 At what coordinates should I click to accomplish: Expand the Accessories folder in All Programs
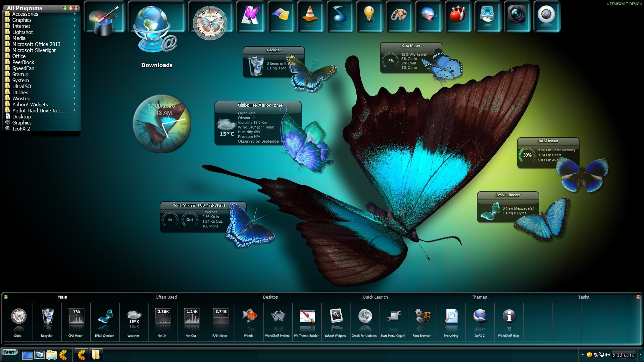pos(25,14)
